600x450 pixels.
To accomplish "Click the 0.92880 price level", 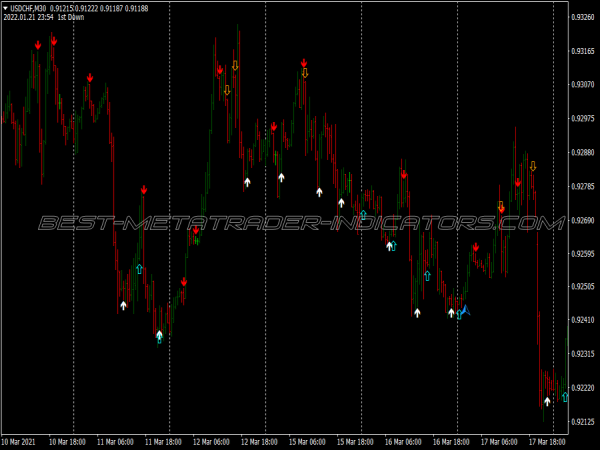I will [x=583, y=152].
